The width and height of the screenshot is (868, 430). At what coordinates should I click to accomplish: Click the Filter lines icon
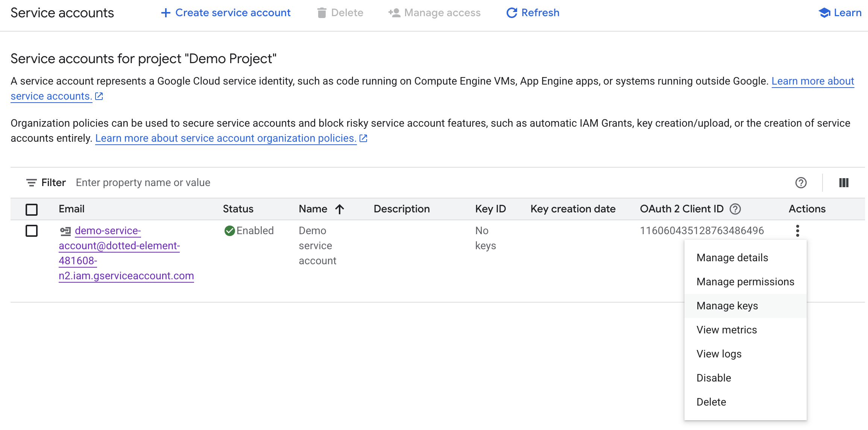[x=31, y=183]
